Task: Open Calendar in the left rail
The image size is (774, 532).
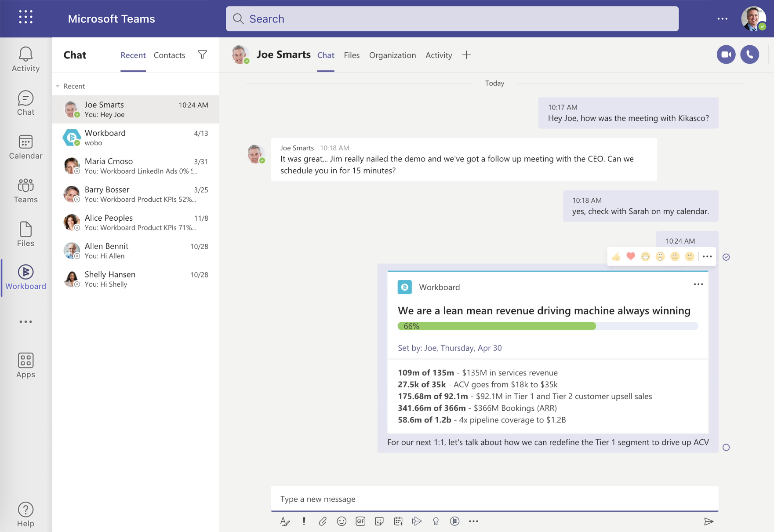Action: click(x=25, y=147)
